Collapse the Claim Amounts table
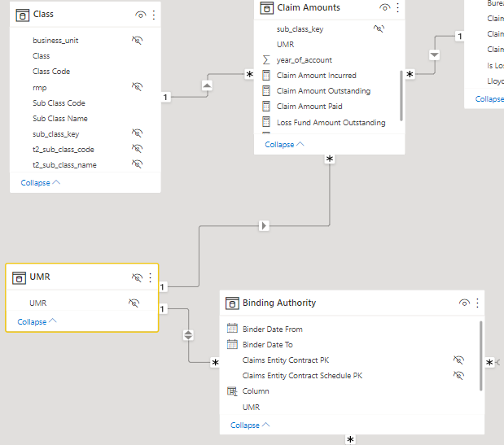The image size is (504, 445). tap(284, 145)
